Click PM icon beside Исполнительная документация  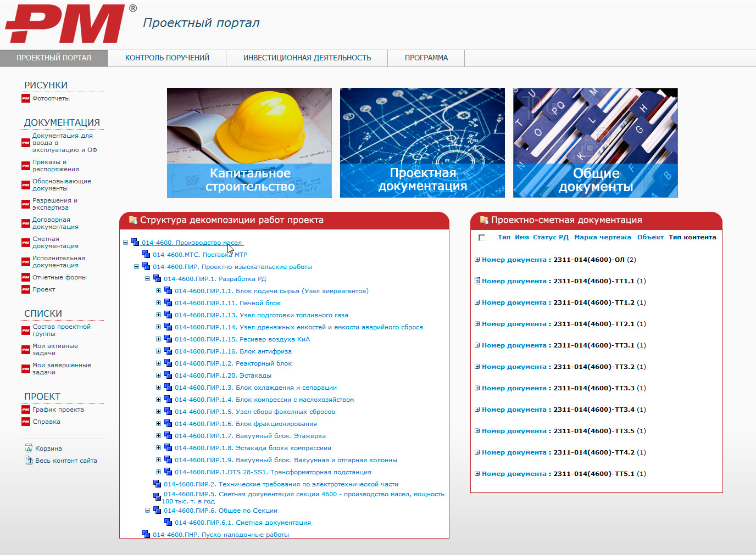26,262
